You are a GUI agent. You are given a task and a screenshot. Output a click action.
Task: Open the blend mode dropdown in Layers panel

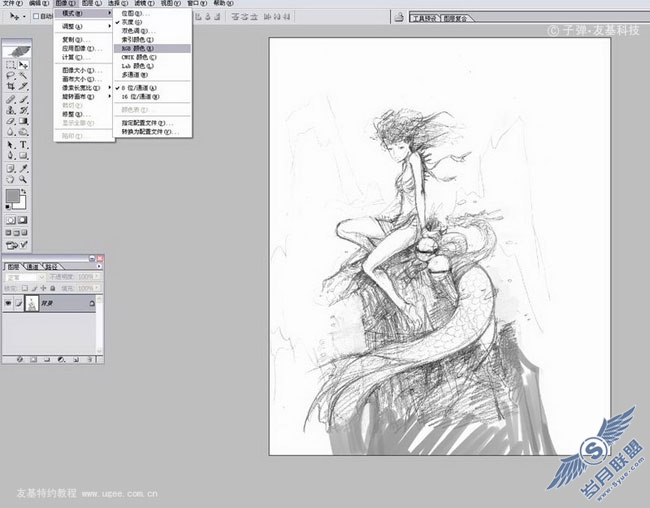[x=25, y=277]
